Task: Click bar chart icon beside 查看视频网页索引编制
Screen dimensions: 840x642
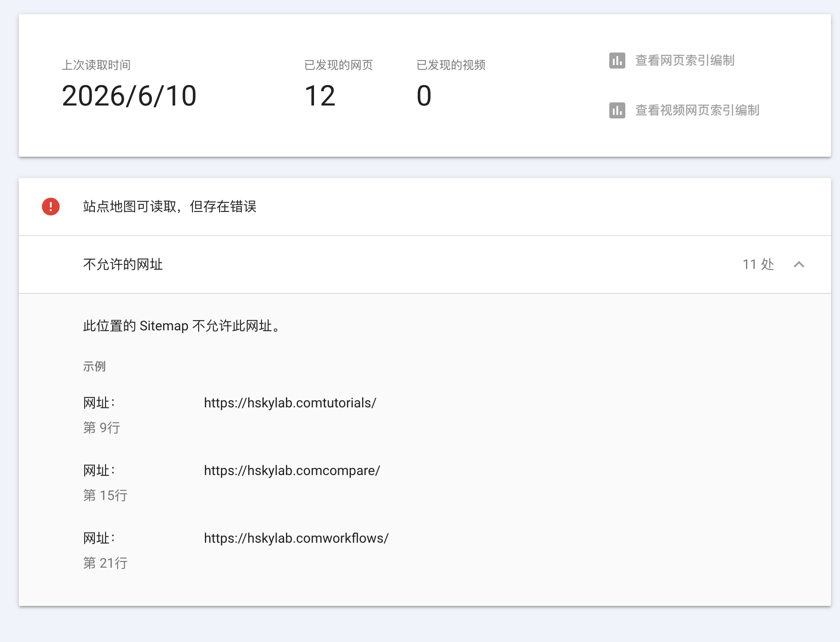Action: click(617, 110)
